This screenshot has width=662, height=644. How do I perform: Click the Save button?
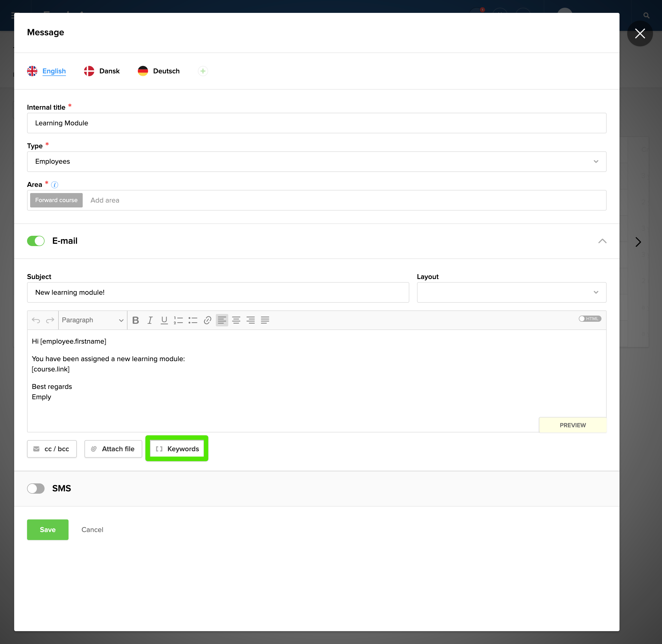pos(48,529)
